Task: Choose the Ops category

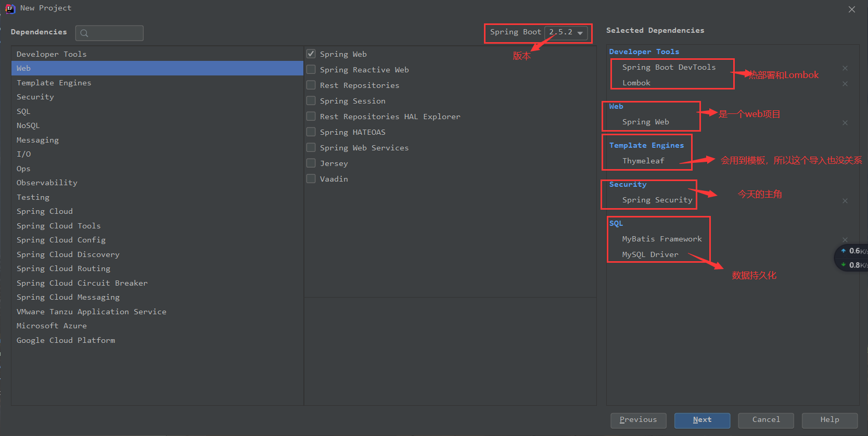Action: tap(157, 169)
